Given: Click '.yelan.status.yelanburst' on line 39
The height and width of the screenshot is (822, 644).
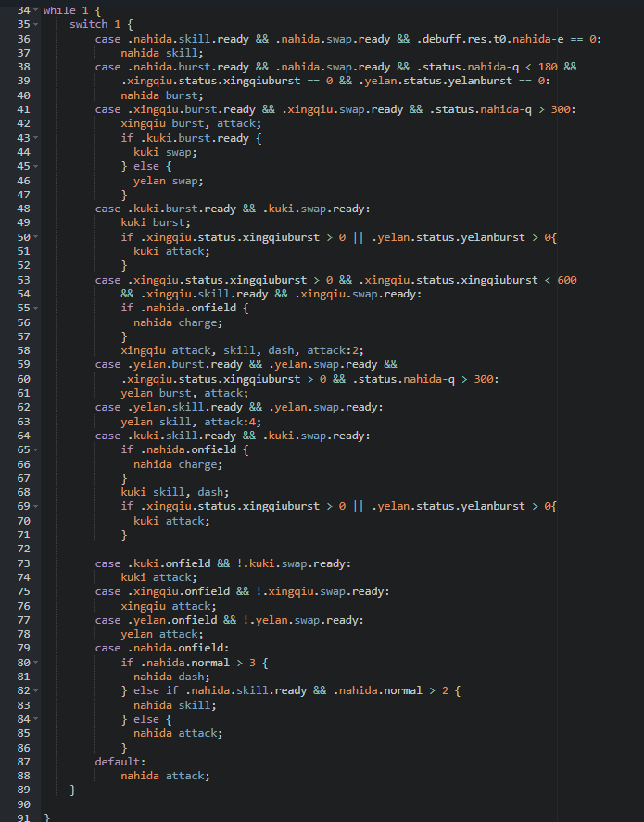Looking at the screenshot, I should pos(436,82).
